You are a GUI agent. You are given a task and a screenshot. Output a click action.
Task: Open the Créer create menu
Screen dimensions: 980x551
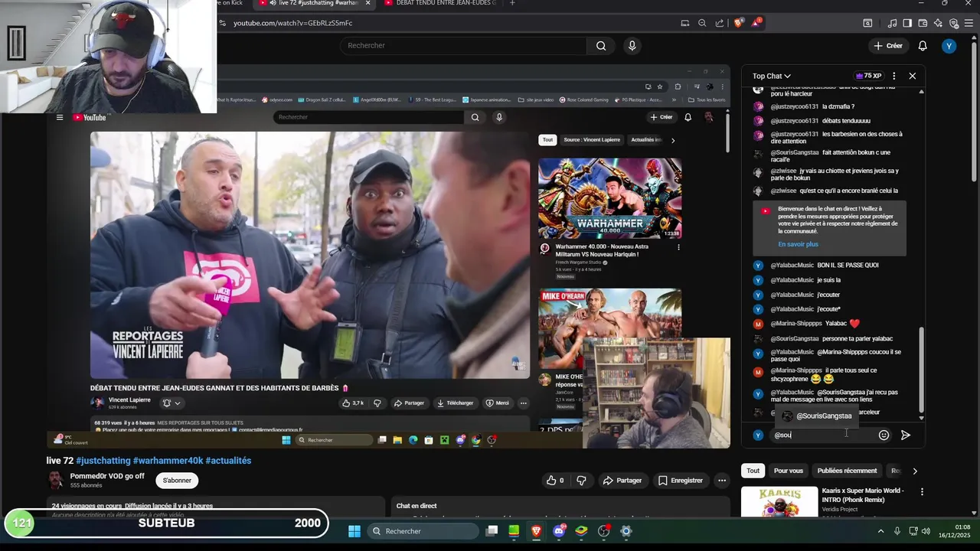pyautogui.click(x=888, y=46)
